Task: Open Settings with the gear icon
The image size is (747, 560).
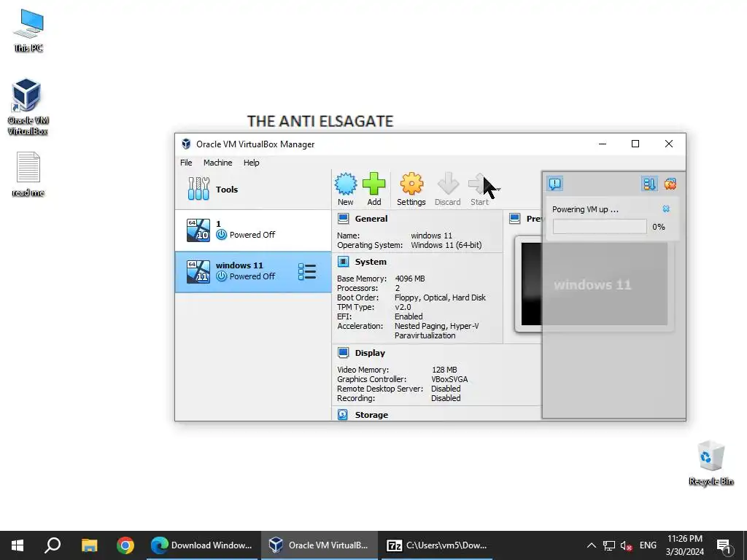Action: pos(411,184)
